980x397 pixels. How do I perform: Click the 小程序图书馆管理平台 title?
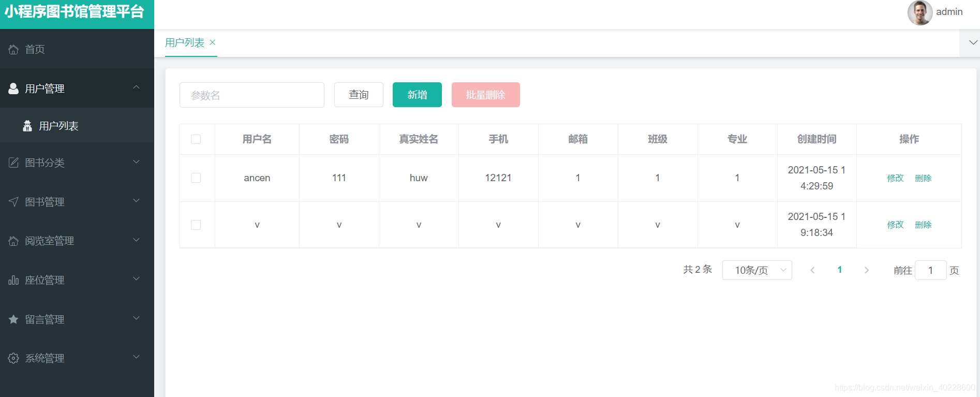tap(75, 11)
